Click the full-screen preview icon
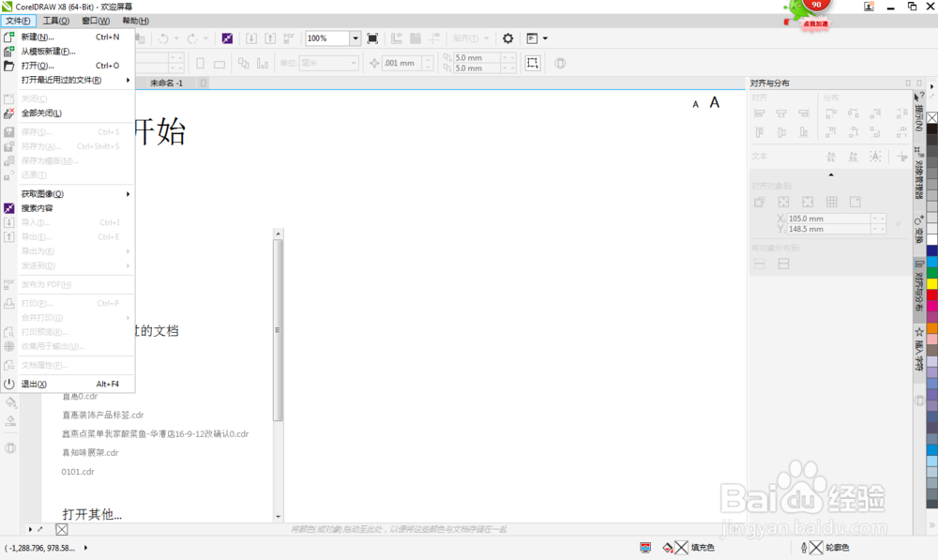Image resolution: width=938 pixels, height=560 pixels. (x=372, y=38)
